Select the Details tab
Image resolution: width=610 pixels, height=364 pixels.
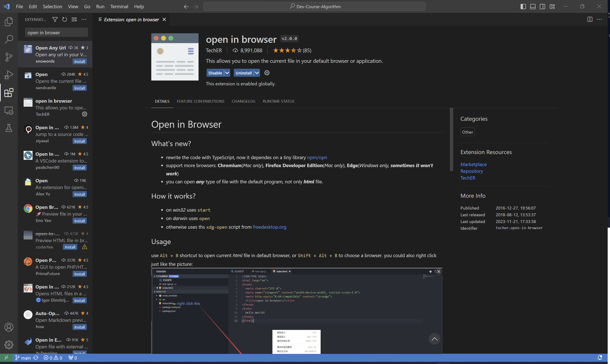coord(162,101)
